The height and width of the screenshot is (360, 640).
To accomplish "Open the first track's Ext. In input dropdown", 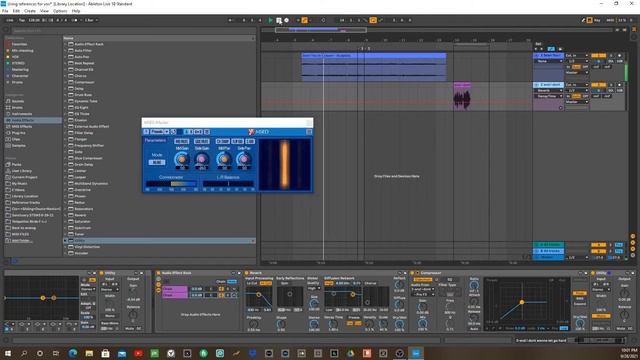I will click(576, 56).
